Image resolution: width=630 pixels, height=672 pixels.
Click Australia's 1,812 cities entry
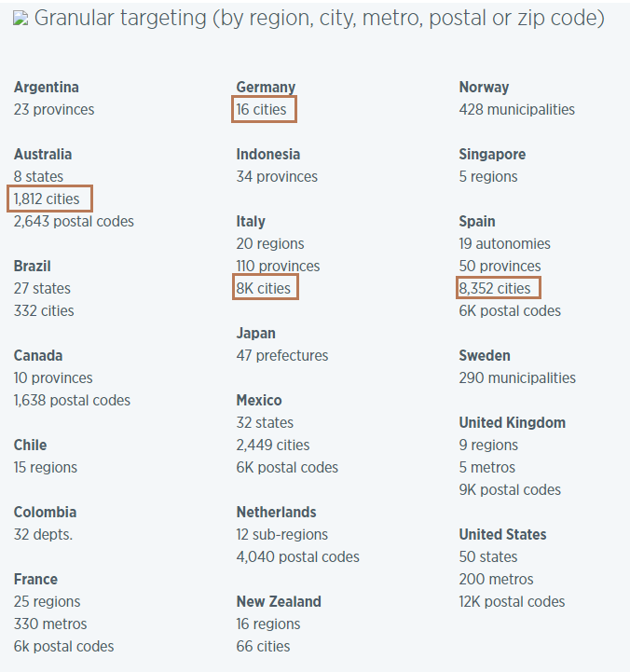pyautogui.click(x=51, y=199)
